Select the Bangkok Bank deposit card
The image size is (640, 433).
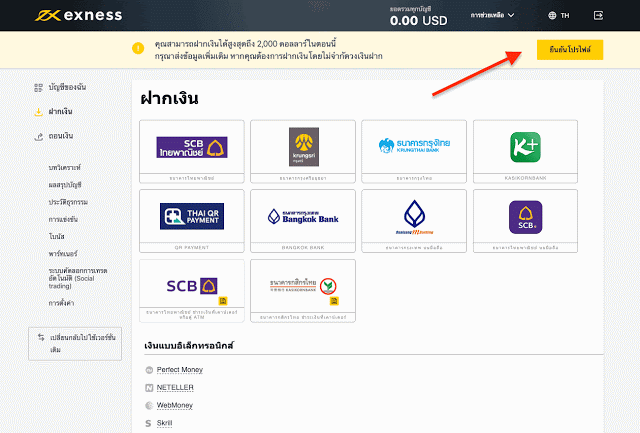pyautogui.click(x=303, y=221)
